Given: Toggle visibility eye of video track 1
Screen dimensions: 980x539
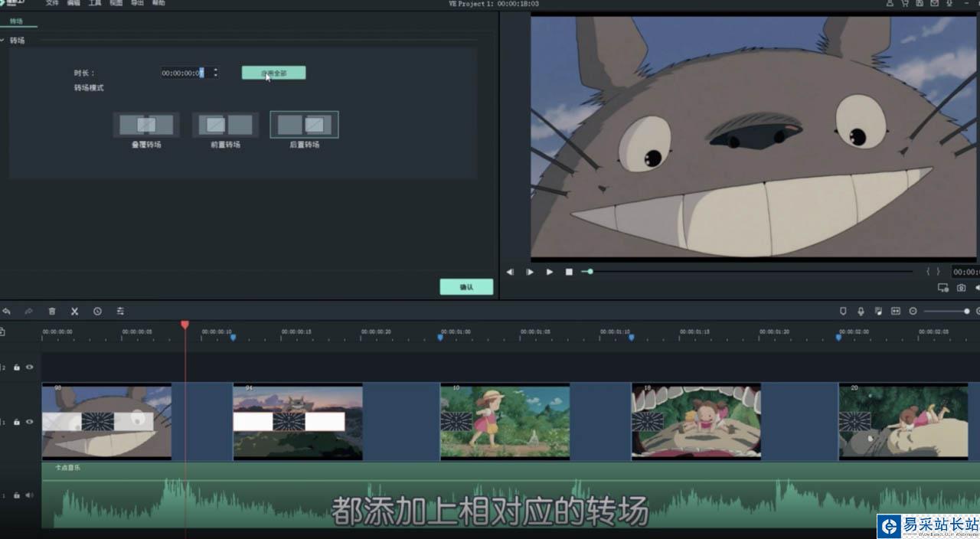Looking at the screenshot, I should click(29, 422).
